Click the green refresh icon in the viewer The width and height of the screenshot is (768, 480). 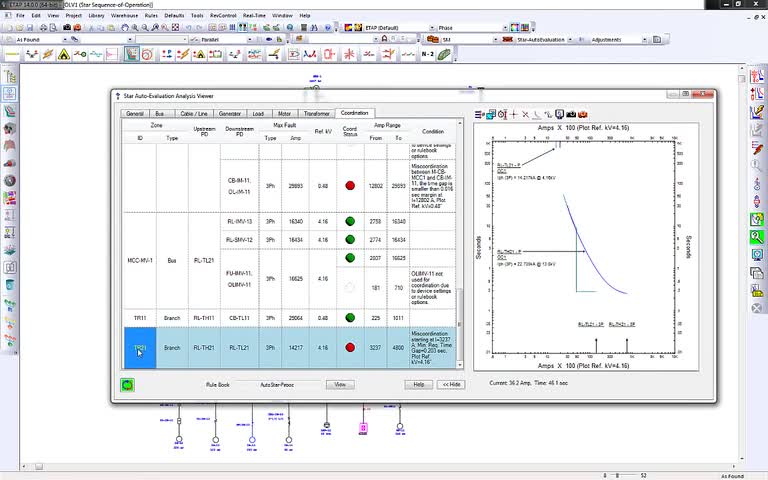(127, 385)
